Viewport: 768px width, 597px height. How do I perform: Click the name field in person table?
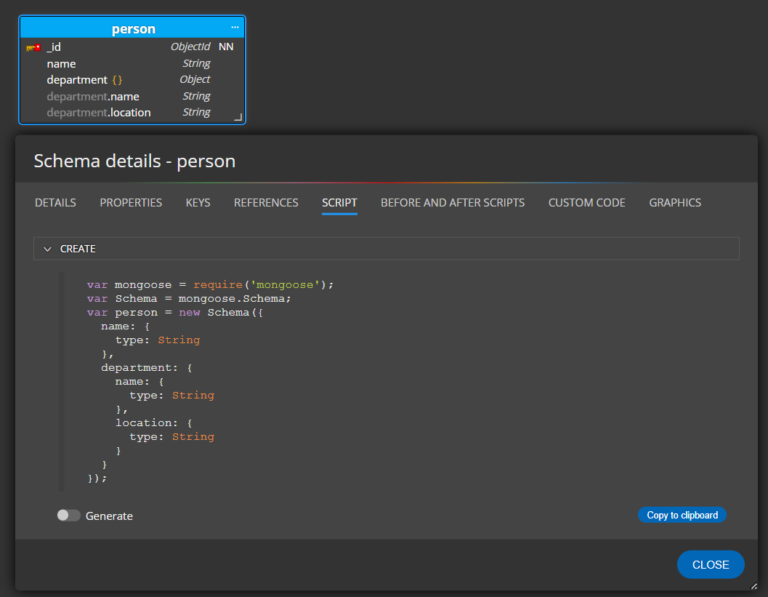click(61, 64)
